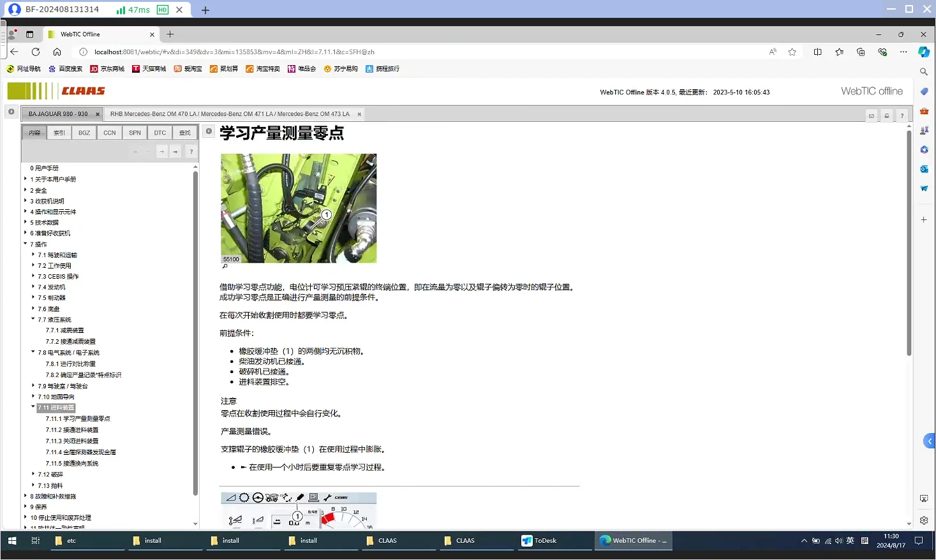Open the navigation panel help question mark
Viewport: 936px width, 560px height.
tap(191, 152)
